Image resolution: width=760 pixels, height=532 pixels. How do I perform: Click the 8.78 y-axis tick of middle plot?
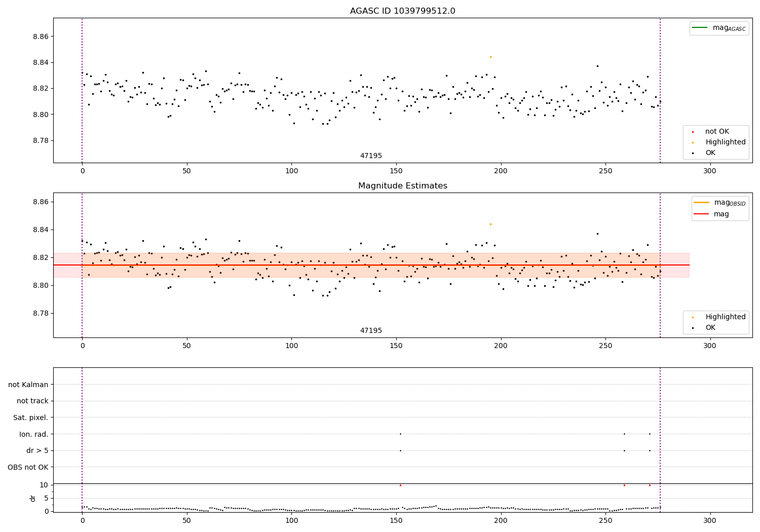pyautogui.click(x=42, y=313)
